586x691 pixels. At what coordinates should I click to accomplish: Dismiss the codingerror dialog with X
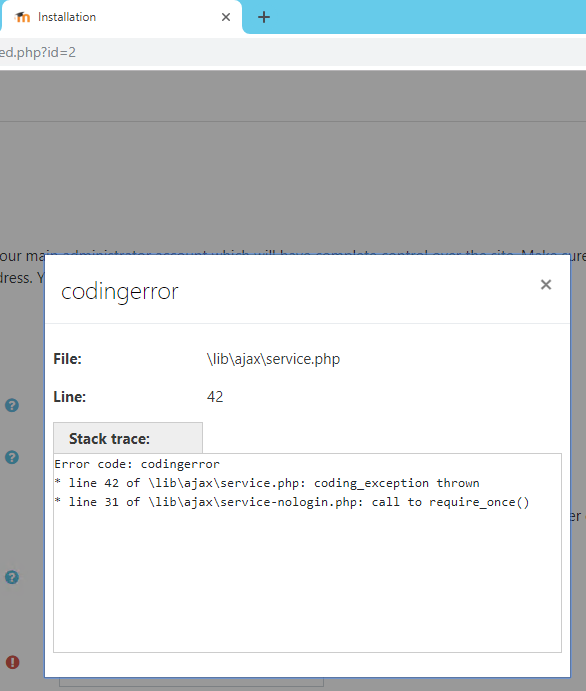tap(545, 285)
